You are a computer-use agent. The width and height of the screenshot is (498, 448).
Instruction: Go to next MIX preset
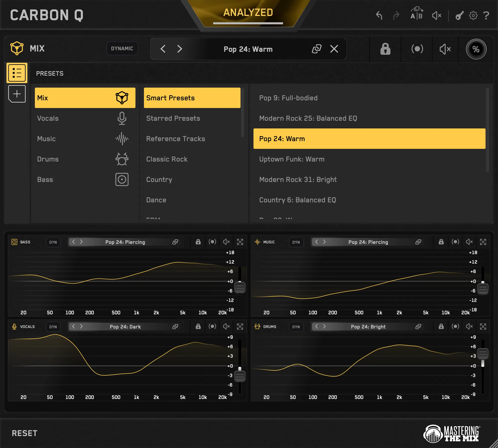pyautogui.click(x=180, y=49)
